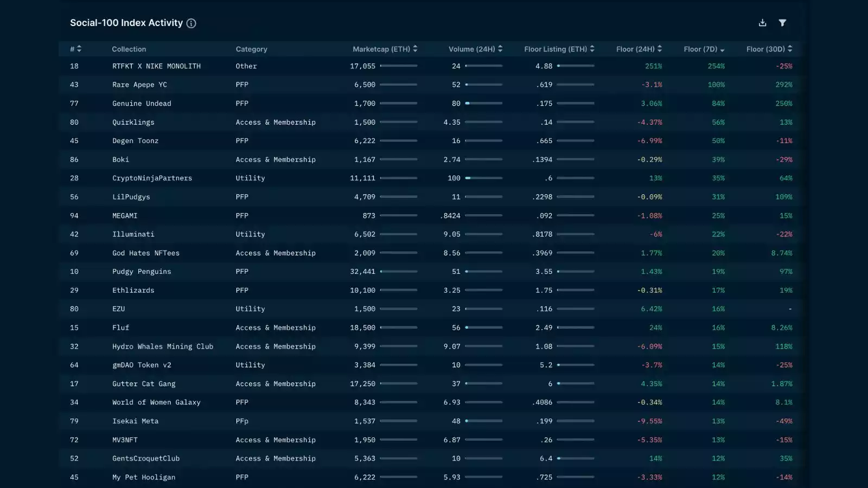868x488 pixels.
Task: Select MV3NFT collection name
Action: coord(125,440)
